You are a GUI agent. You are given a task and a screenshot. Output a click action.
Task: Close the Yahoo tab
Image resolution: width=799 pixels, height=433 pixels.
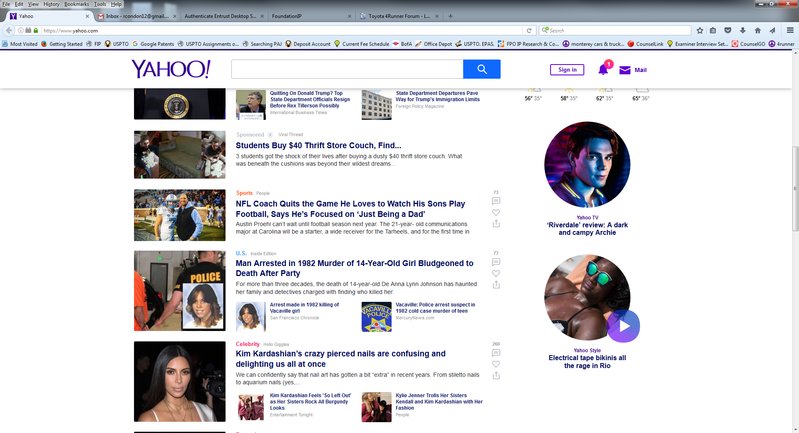point(87,16)
